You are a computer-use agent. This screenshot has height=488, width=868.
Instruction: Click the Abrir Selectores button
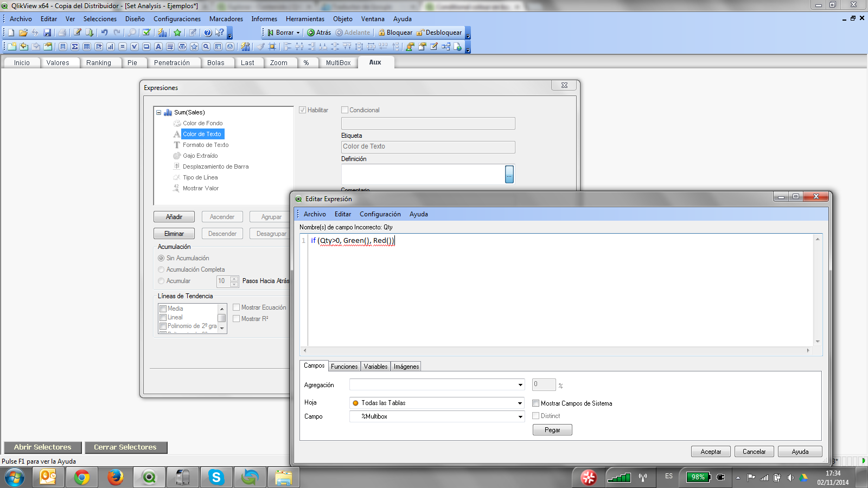pyautogui.click(x=43, y=447)
